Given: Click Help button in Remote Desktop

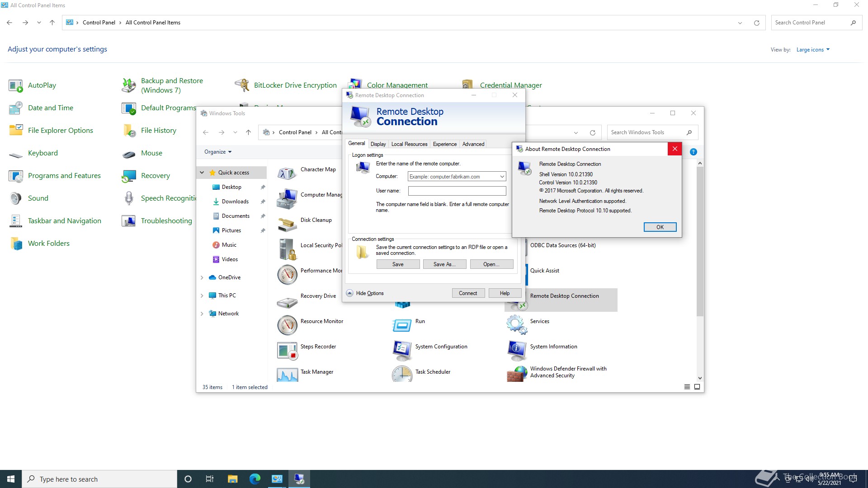Looking at the screenshot, I should click(505, 293).
